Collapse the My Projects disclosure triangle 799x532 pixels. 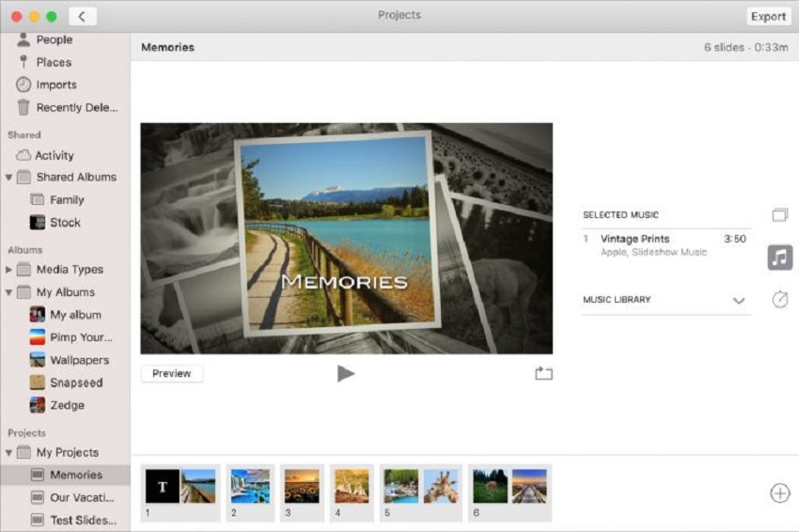coord(8,452)
